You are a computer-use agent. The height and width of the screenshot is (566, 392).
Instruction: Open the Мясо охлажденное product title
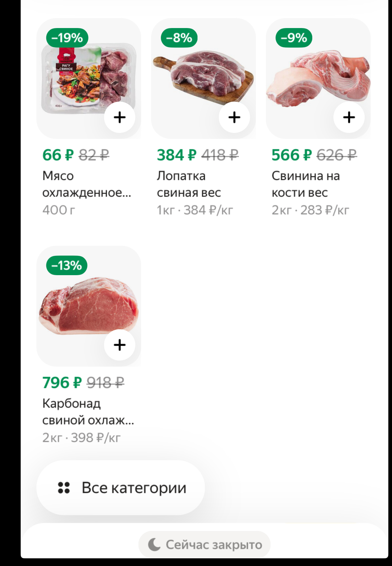(x=87, y=184)
